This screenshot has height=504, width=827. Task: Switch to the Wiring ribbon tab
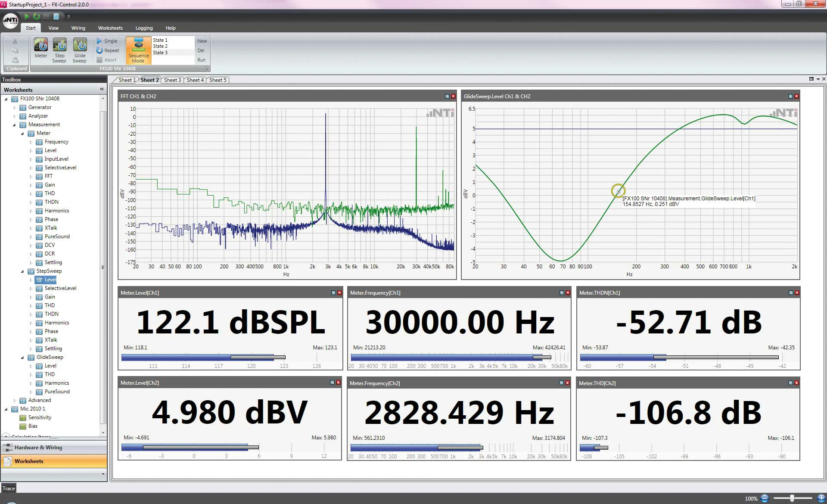tap(78, 28)
